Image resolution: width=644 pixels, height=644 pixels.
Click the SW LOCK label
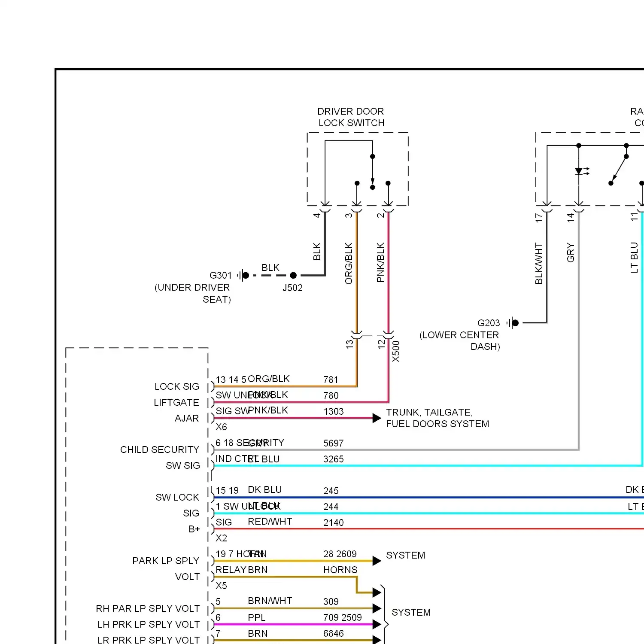pos(177,497)
